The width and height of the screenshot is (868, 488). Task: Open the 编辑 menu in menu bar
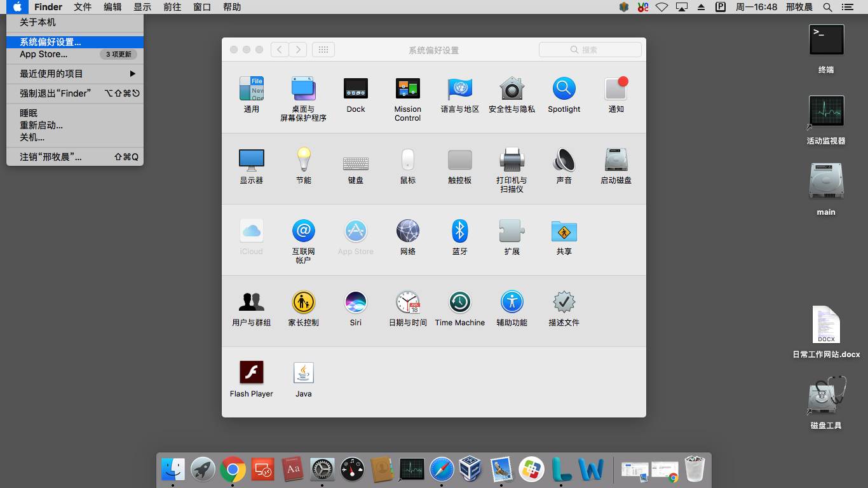112,7
